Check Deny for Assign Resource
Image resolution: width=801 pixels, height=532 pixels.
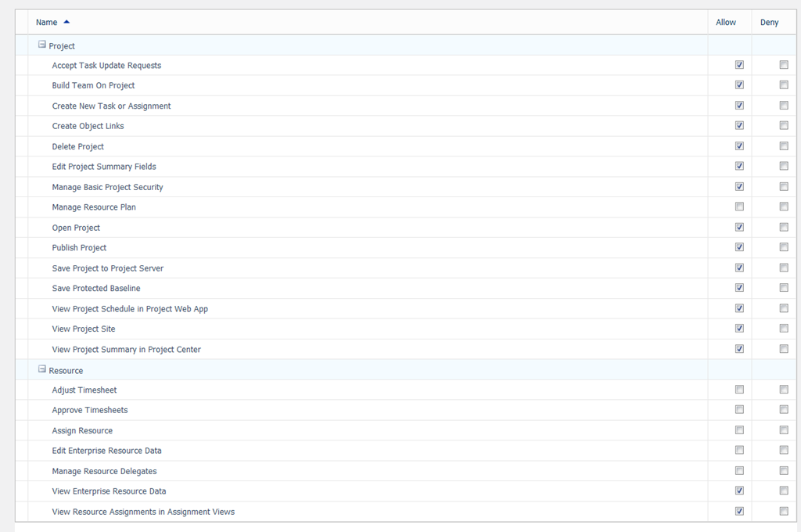coord(784,430)
